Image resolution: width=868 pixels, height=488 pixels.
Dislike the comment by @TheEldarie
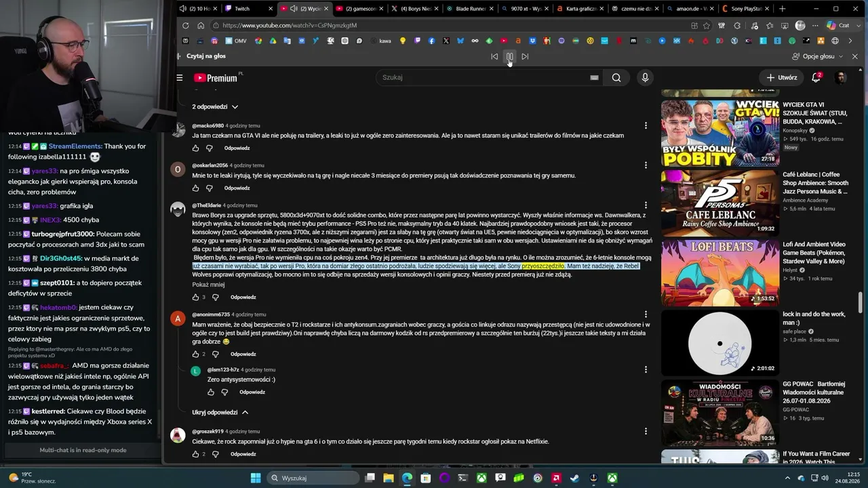click(216, 298)
